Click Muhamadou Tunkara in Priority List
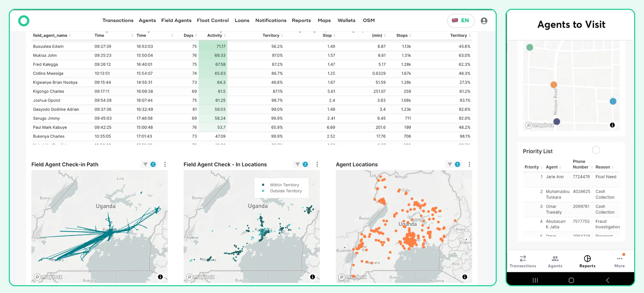 tap(557, 194)
